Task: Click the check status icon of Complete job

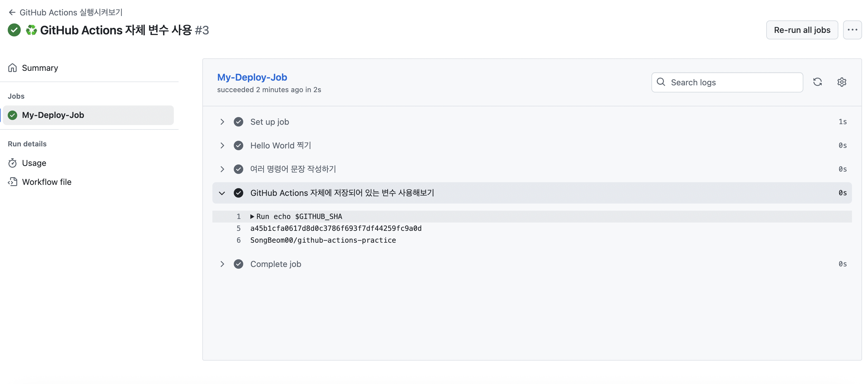Action: click(238, 264)
